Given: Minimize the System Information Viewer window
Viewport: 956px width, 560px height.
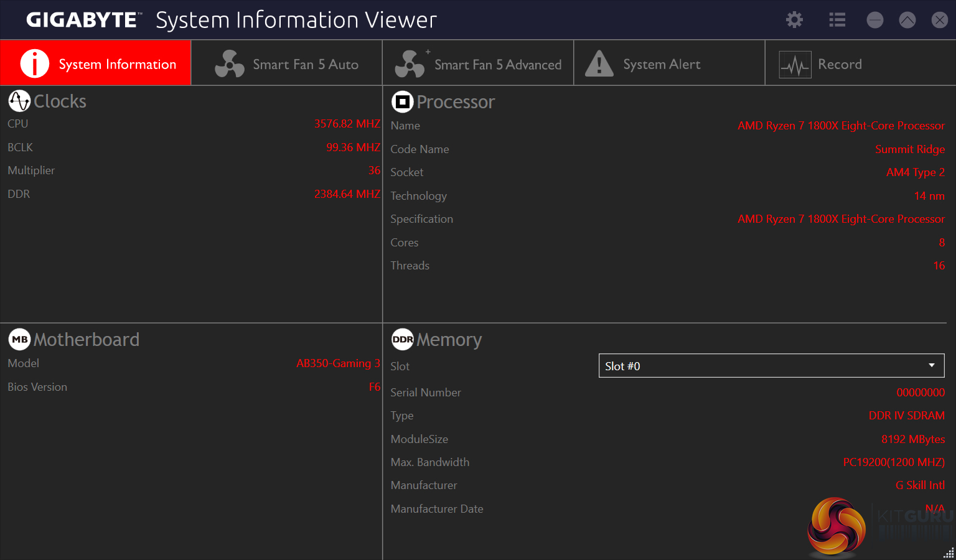Looking at the screenshot, I should click(874, 20).
